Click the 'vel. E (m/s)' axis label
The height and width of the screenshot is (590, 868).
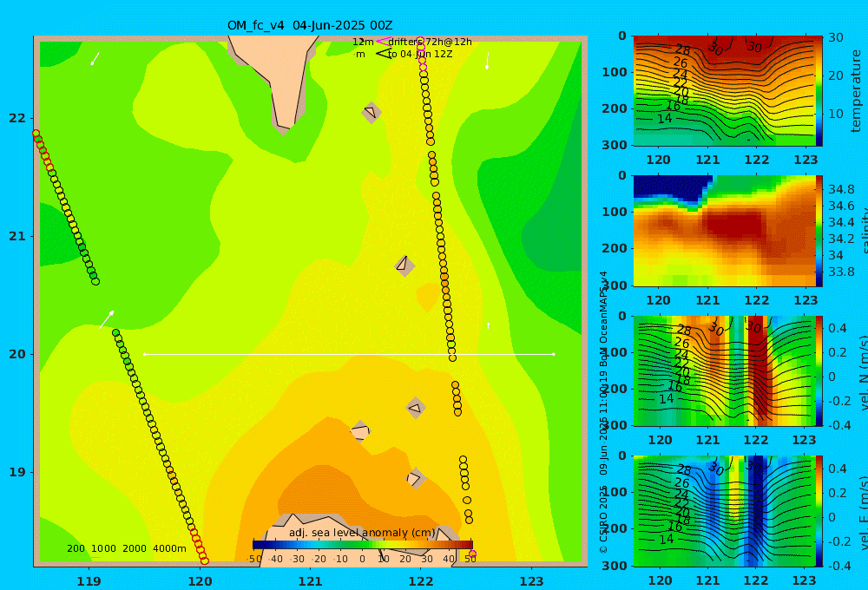pyautogui.click(x=863, y=513)
